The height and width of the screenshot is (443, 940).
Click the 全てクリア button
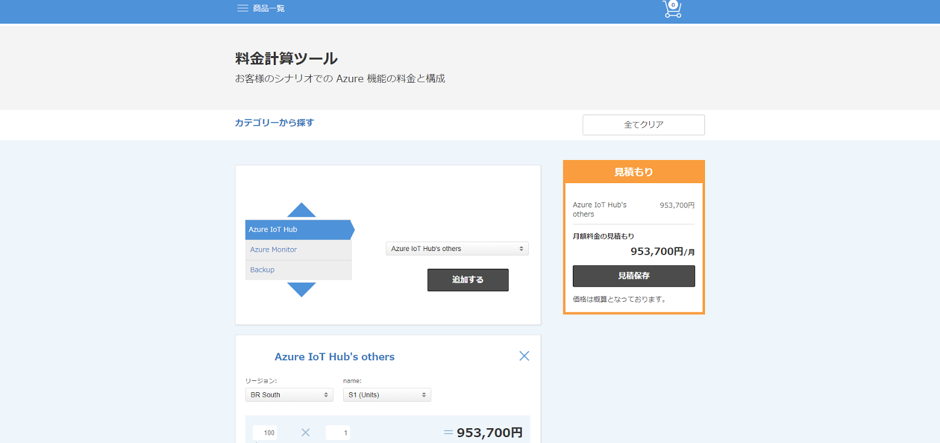643,125
